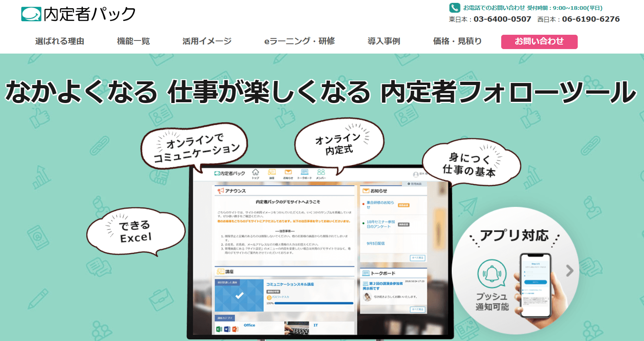Image resolution: width=644 pixels, height=341 pixels.
Task: Click the push notification bell icon
Action: [492, 274]
